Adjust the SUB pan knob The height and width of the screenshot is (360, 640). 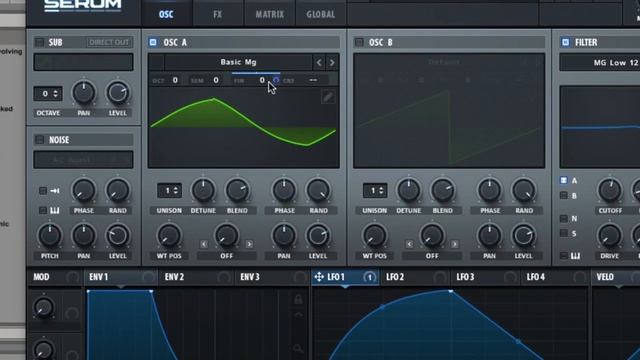click(84, 93)
